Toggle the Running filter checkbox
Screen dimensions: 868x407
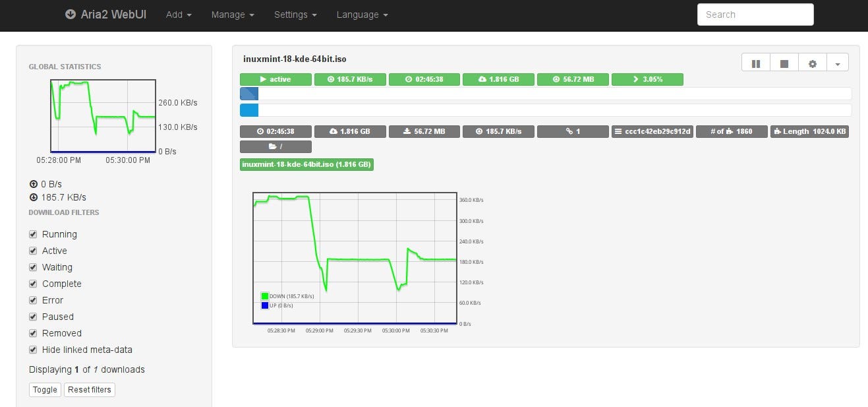click(33, 234)
